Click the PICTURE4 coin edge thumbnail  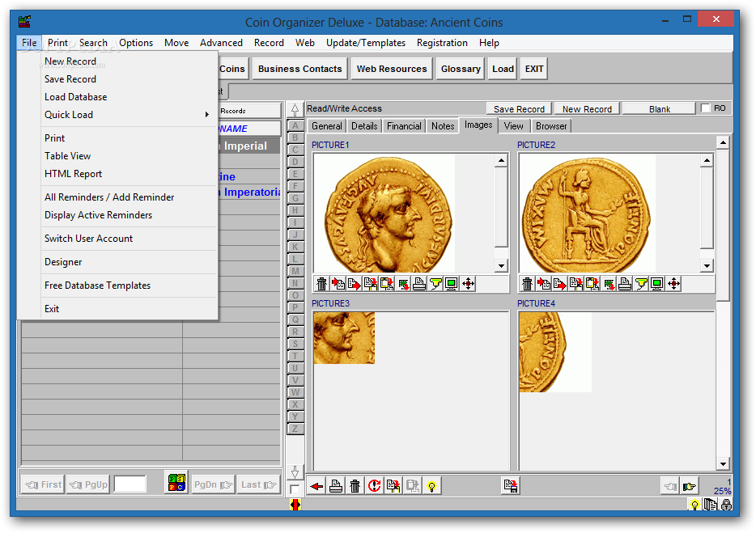pos(555,352)
